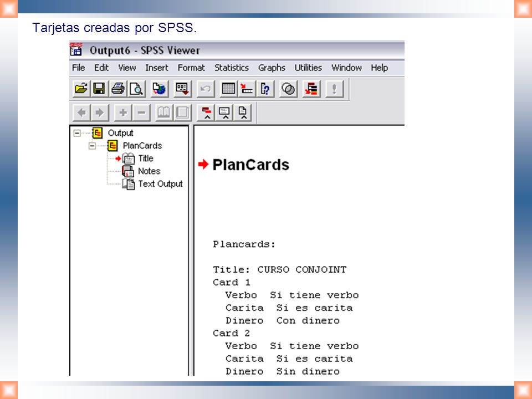Click the Export globe icon
Image resolution: width=532 pixels, height=399 pixels.
tap(159, 89)
